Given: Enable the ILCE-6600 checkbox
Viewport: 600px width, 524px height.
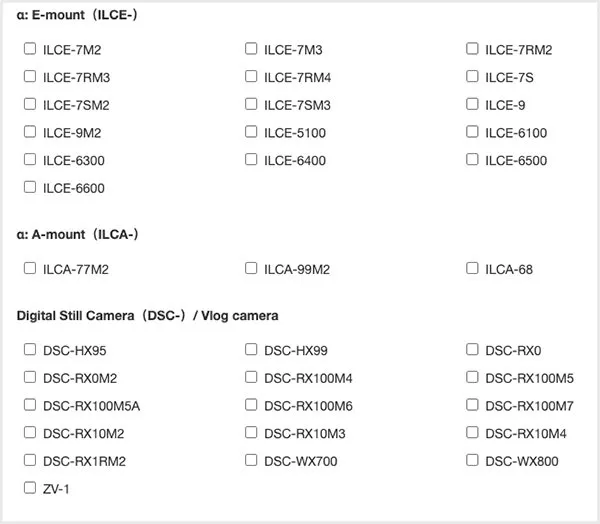Looking at the screenshot, I should pyautogui.click(x=29, y=187).
